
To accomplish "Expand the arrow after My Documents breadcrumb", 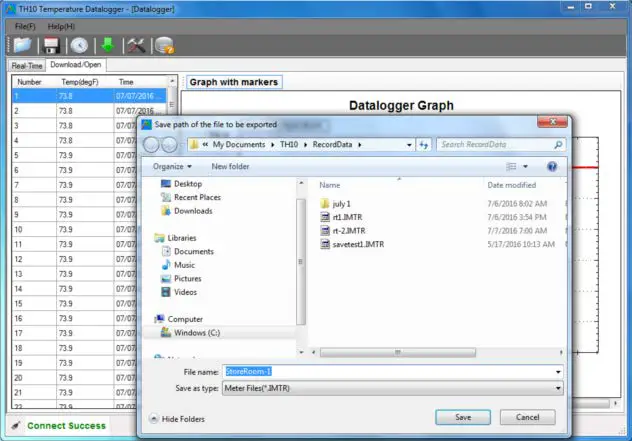I will [x=272, y=145].
